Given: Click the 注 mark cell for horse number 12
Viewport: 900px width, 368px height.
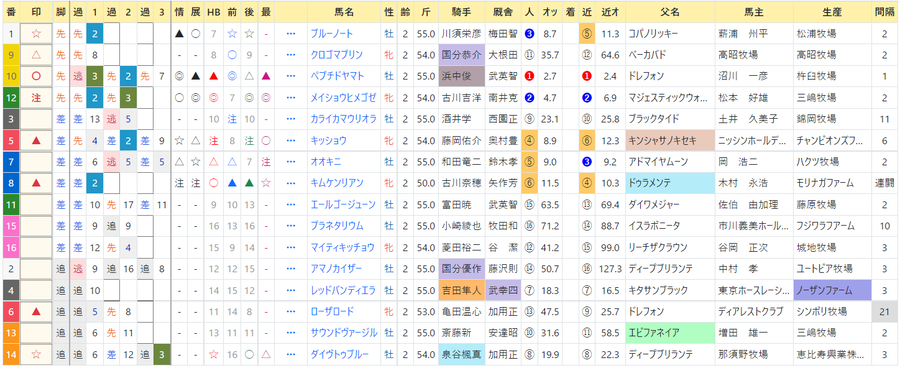Looking at the screenshot, I should tap(36, 98).
